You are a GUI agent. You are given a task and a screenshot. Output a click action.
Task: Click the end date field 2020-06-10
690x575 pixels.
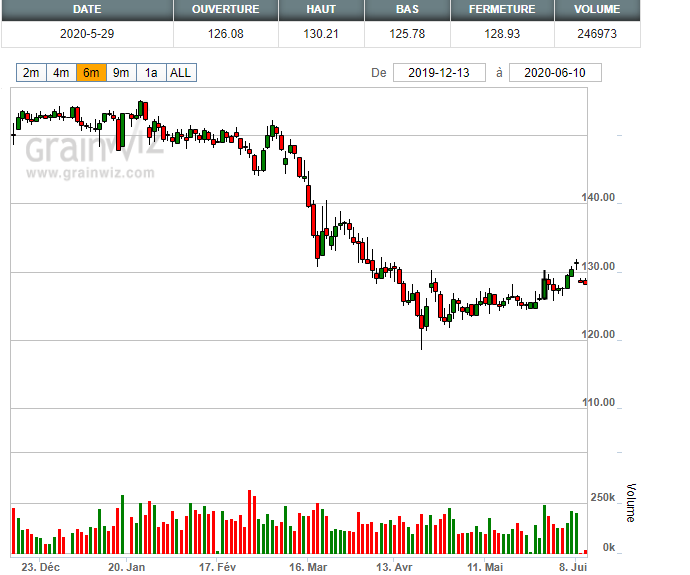555,73
